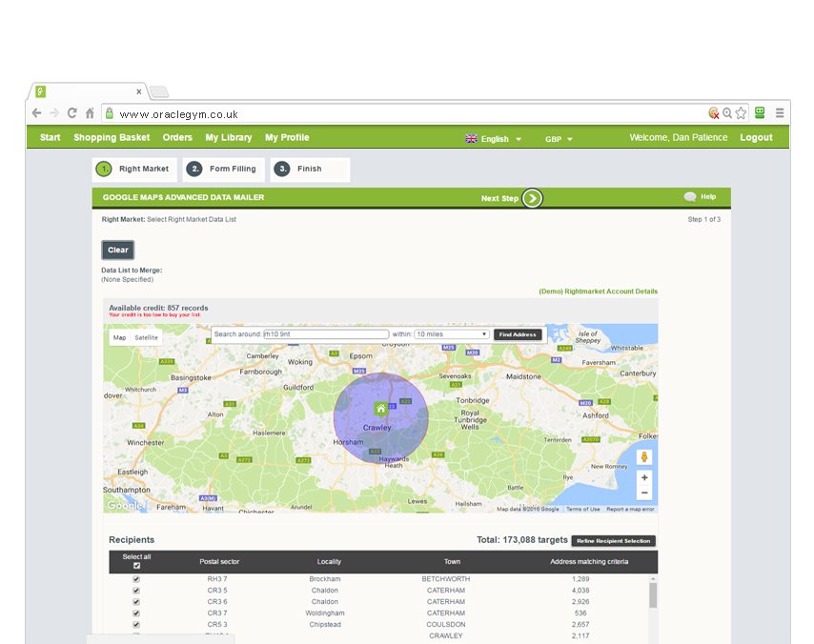The image size is (814, 644).
Task: Click the green extension icon in toolbar
Action: coord(760,112)
